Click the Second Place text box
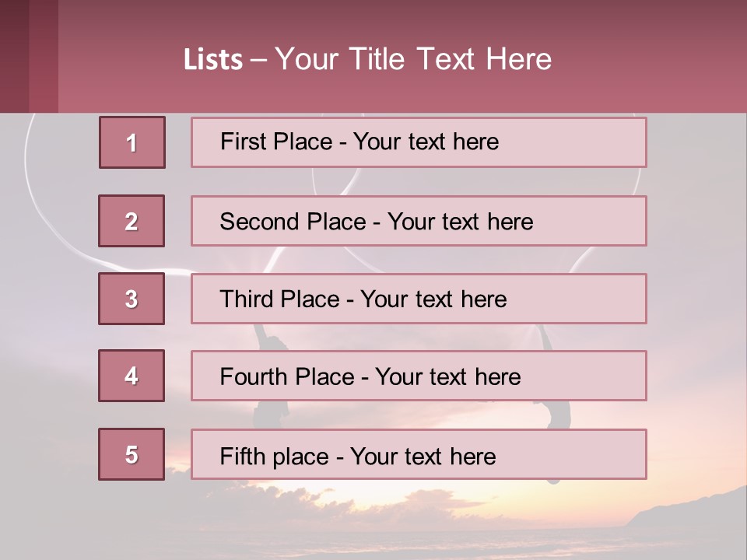Viewport: 747px width, 560px height. 419,221
